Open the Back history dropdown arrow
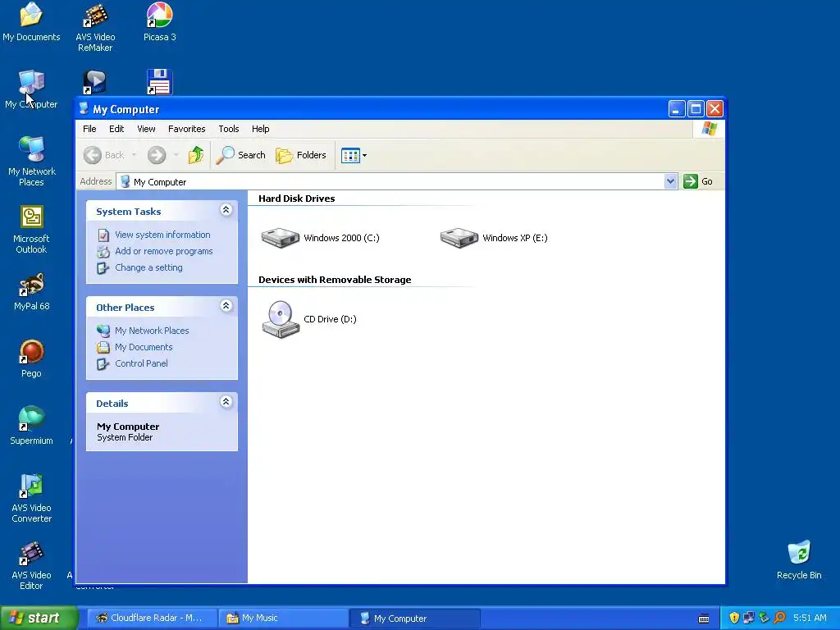Viewport: 840px width, 630px height. [x=134, y=155]
